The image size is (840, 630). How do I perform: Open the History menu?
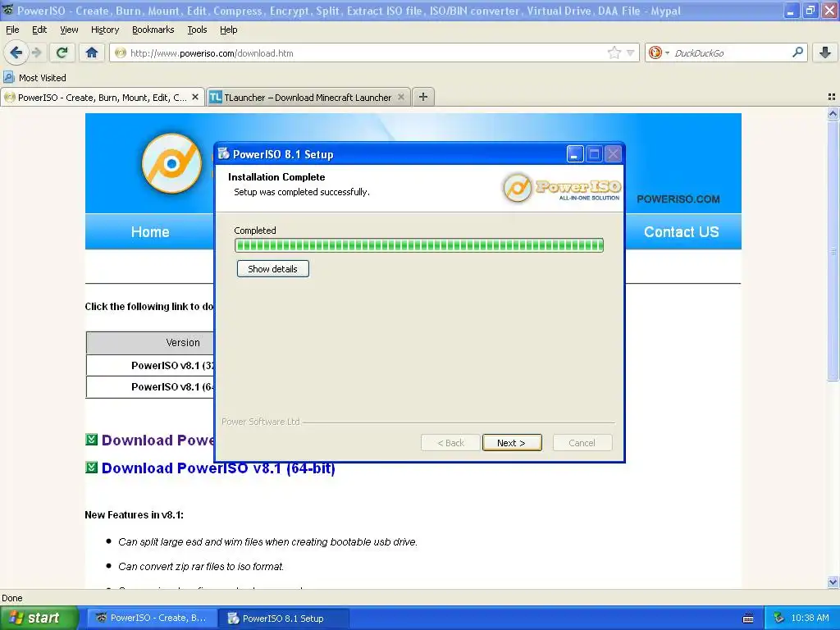(104, 30)
